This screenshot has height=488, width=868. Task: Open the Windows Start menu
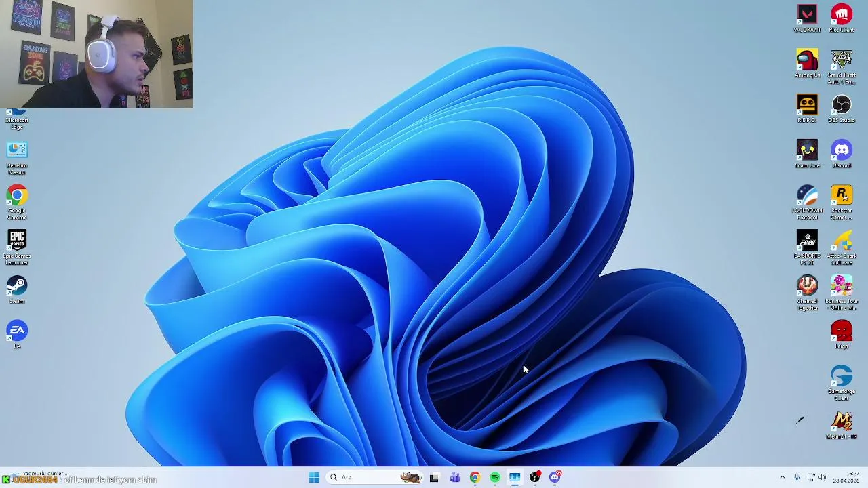(x=313, y=478)
